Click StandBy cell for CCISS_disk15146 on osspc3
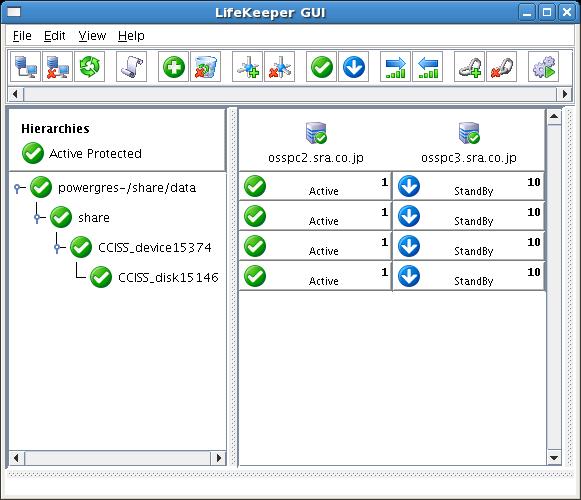This screenshot has height=500, width=581. click(468, 276)
